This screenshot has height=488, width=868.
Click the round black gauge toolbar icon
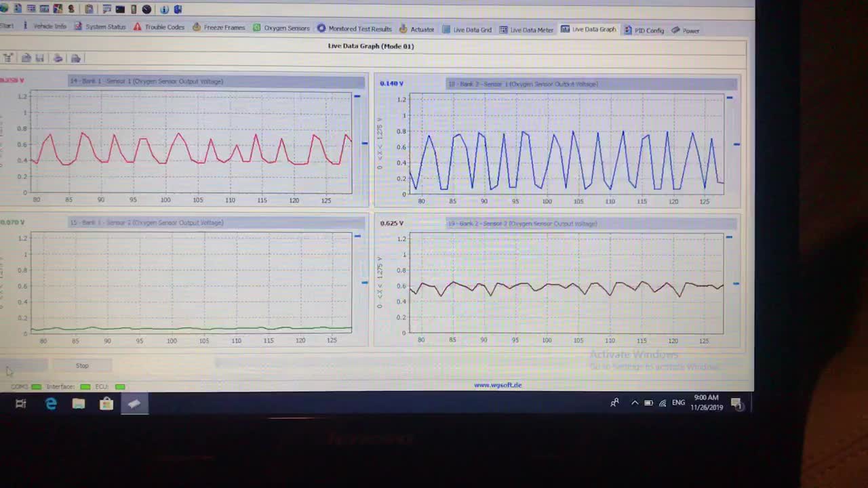pos(146,9)
